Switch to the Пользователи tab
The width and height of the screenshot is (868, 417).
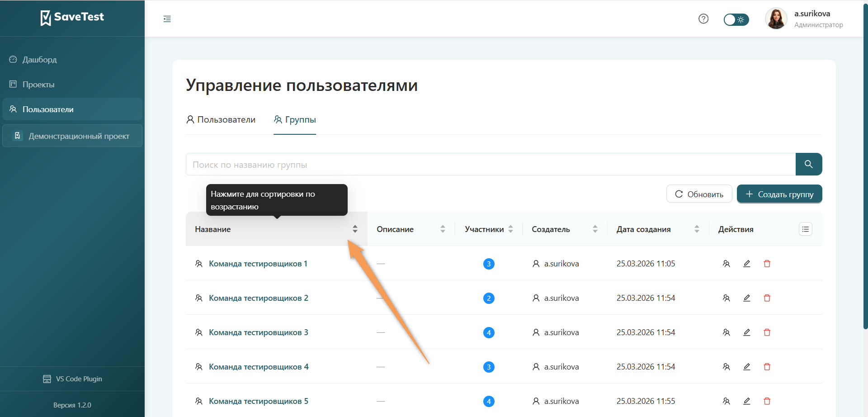tap(221, 119)
